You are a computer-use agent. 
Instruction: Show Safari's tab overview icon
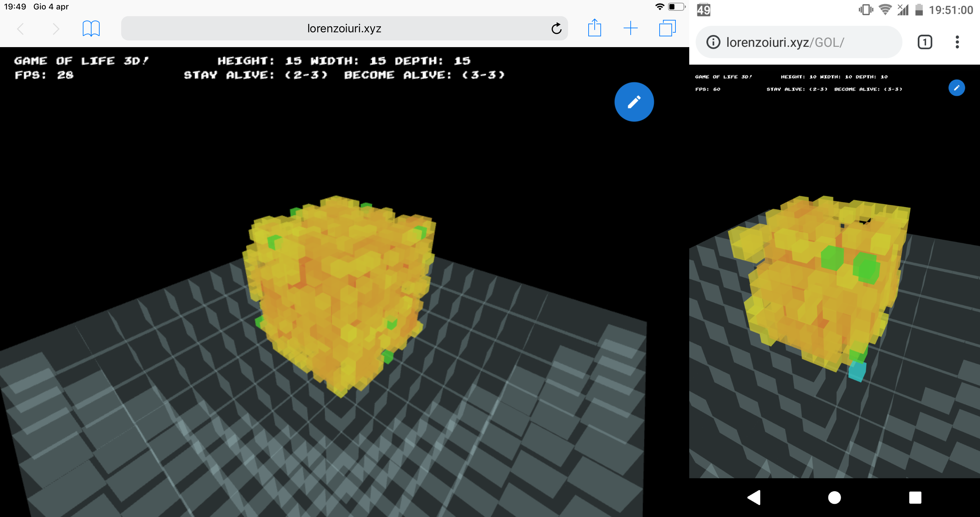point(667,28)
